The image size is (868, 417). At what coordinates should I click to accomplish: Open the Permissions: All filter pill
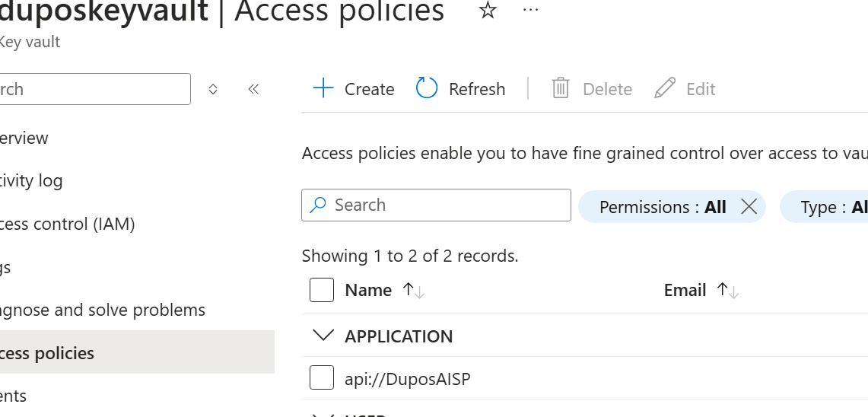[663, 206]
